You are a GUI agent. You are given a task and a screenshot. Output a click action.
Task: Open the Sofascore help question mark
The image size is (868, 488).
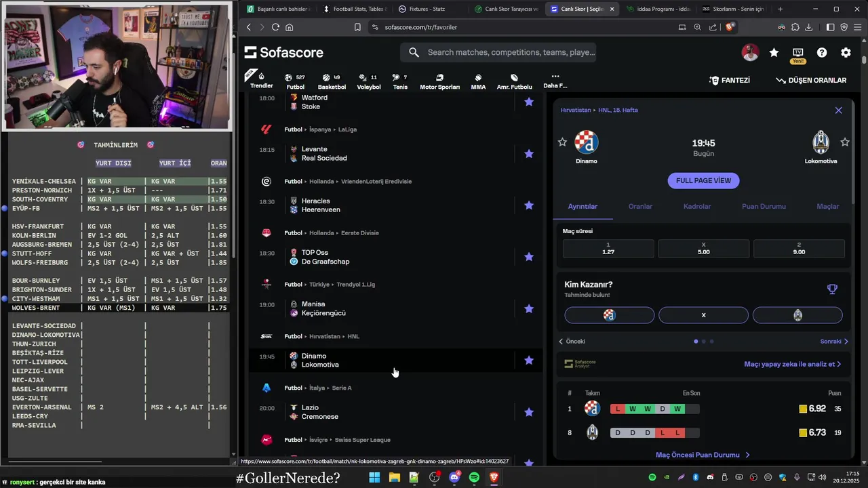pos(822,53)
